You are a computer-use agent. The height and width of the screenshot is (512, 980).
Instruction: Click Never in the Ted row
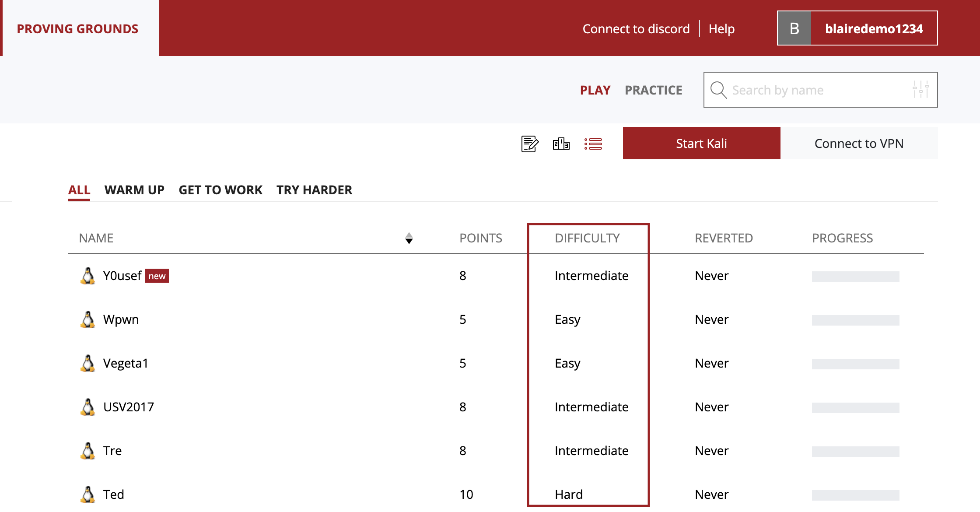pyautogui.click(x=712, y=494)
